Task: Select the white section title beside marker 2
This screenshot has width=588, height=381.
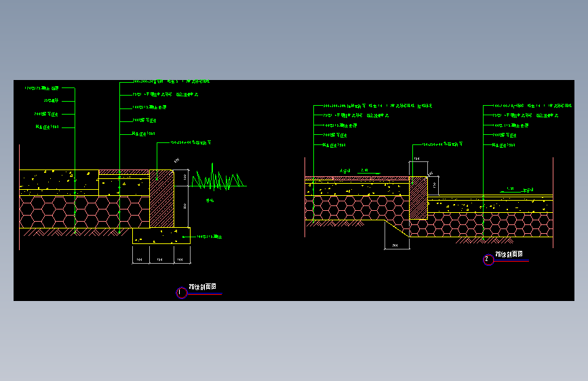Action: coord(509,254)
